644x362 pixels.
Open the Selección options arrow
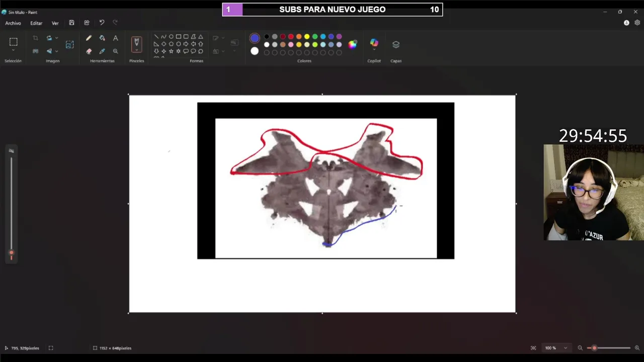[x=14, y=51]
